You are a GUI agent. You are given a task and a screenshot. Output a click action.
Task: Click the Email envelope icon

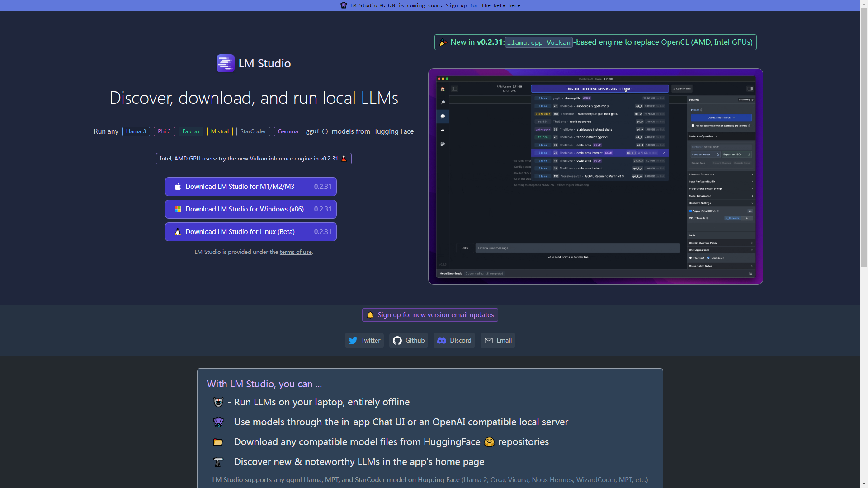click(489, 341)
